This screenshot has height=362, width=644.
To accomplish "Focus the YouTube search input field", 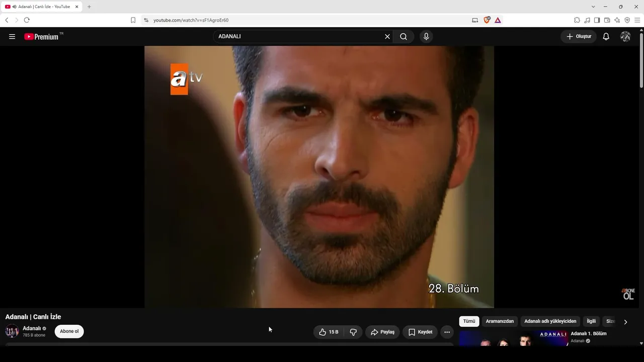I will (x=299, y=37).
